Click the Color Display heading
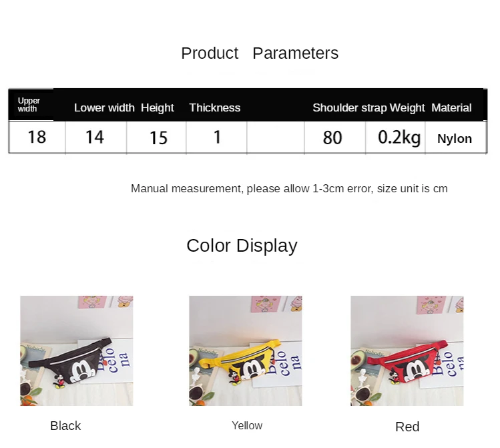 click(x=242, y=246)
